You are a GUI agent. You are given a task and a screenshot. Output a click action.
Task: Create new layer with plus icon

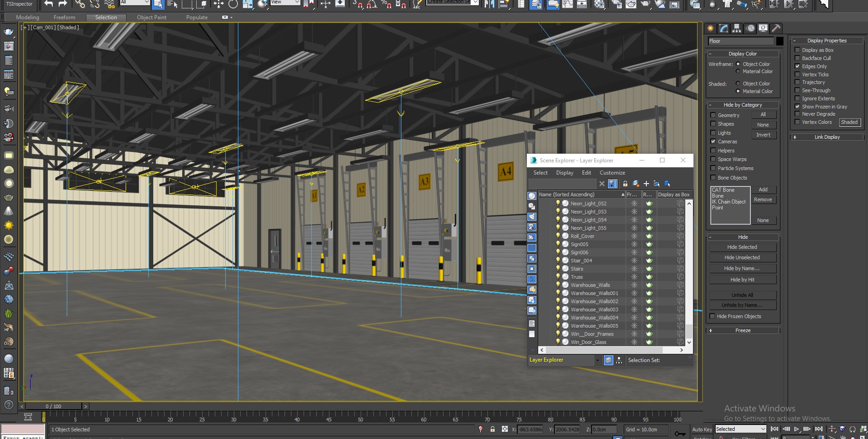(646, 184)
